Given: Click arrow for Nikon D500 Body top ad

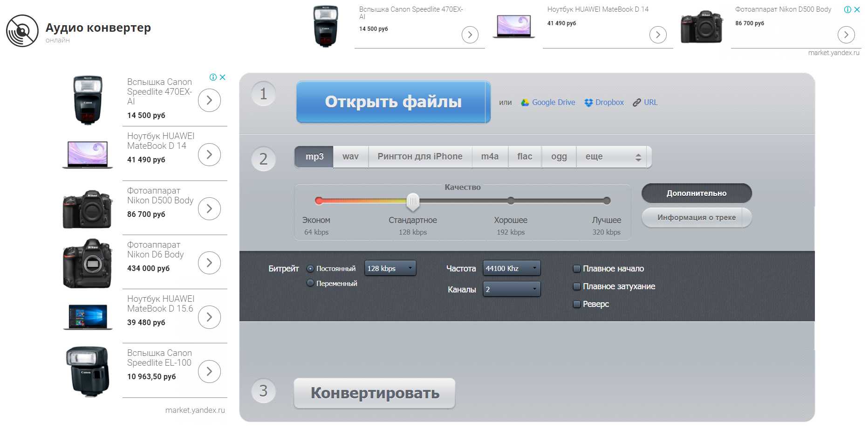Looking at the screenshot, I should [846, 35].
